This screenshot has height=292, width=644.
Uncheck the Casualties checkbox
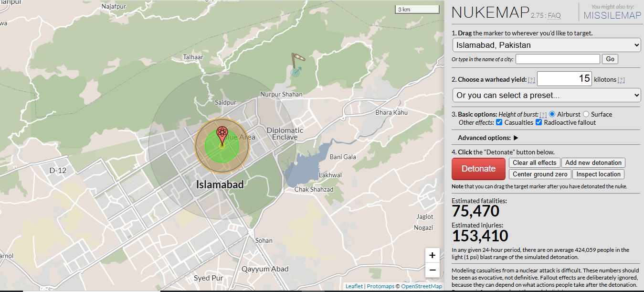pyautogui.click(x=499, y=122)
